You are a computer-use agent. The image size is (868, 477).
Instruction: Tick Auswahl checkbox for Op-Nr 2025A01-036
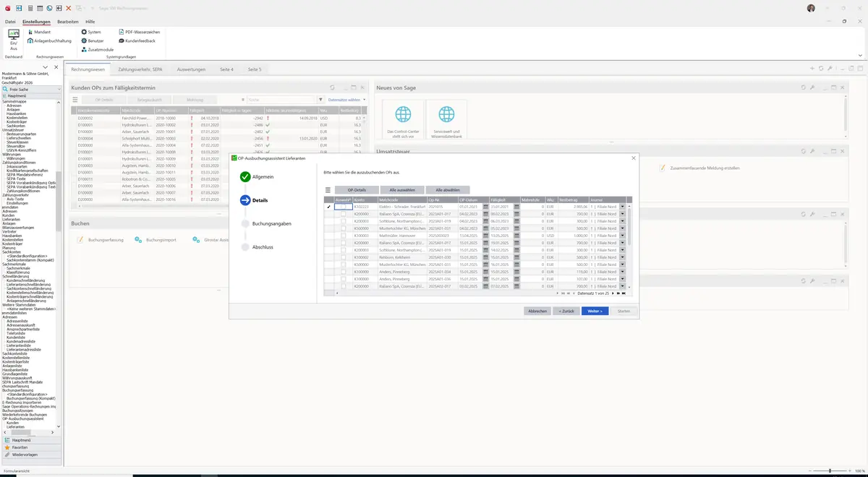344,279
